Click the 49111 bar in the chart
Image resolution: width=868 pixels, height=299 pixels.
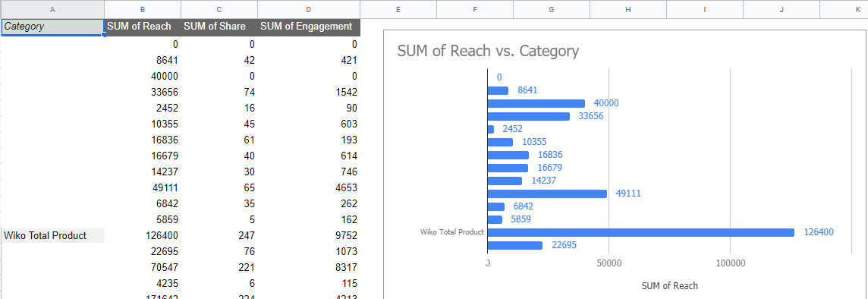(x=547, y=194)
